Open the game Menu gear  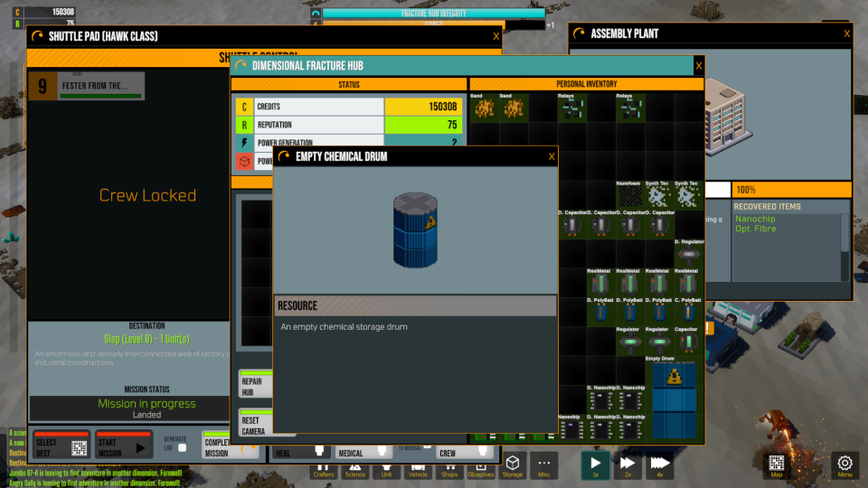844,465
